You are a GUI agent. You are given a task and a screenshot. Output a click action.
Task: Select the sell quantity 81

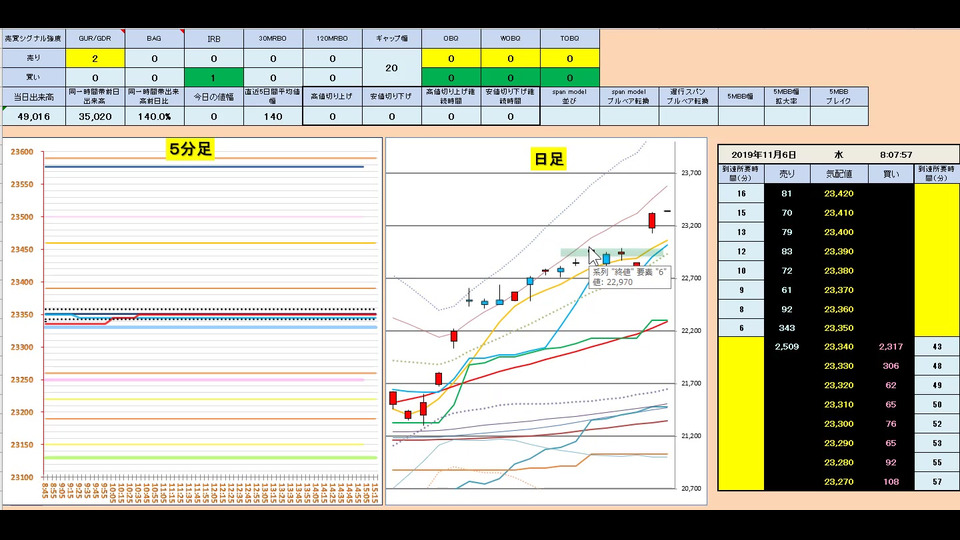coord(787,193)
